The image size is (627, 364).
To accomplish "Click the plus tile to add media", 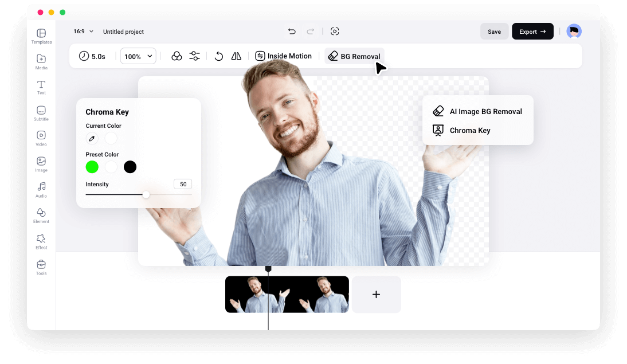I will pyautogui.click(x=376, y=294).
